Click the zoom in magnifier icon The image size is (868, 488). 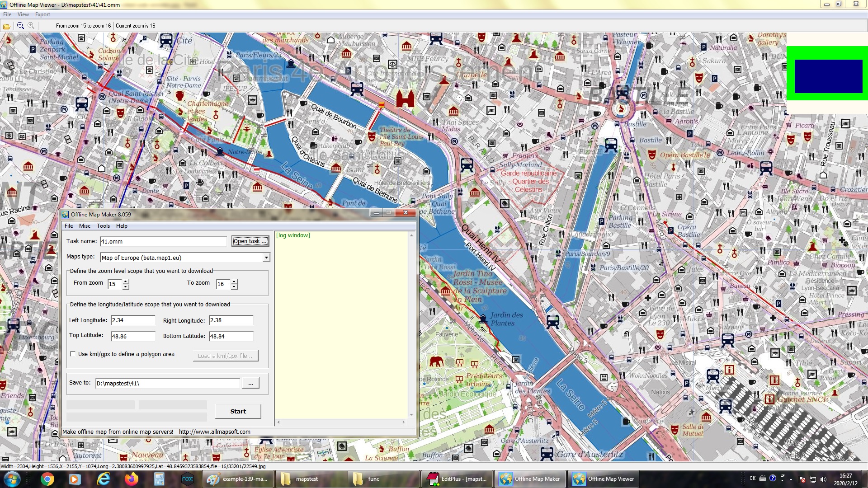tap(31, 26)
